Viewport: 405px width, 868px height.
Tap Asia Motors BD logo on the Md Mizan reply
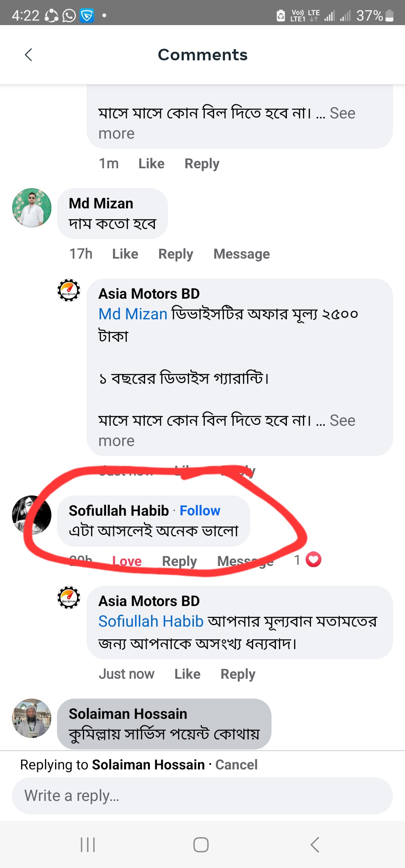[69, 290]
